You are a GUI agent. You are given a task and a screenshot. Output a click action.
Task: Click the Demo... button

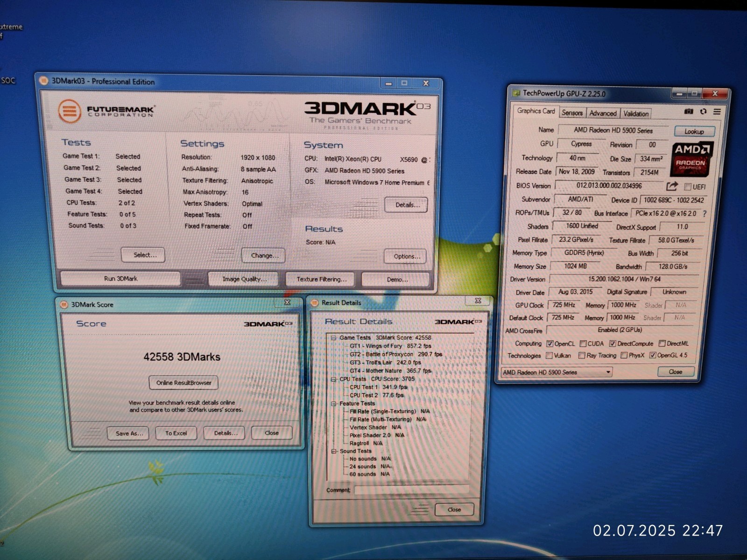pos(395,280)
